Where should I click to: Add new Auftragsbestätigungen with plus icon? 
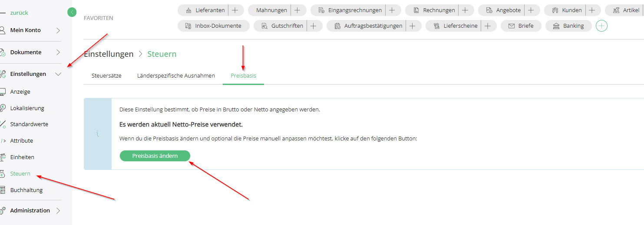413,26
